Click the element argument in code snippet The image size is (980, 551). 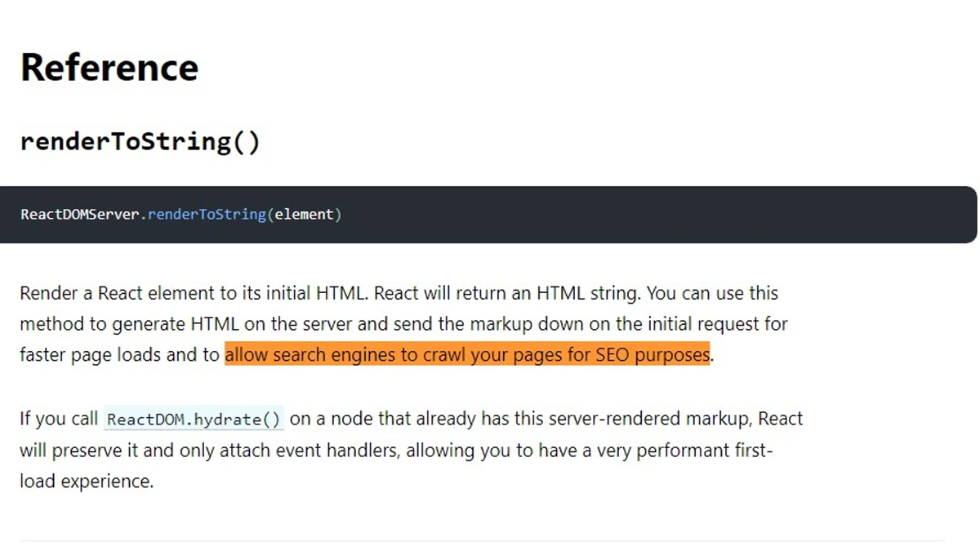point(304,215)
